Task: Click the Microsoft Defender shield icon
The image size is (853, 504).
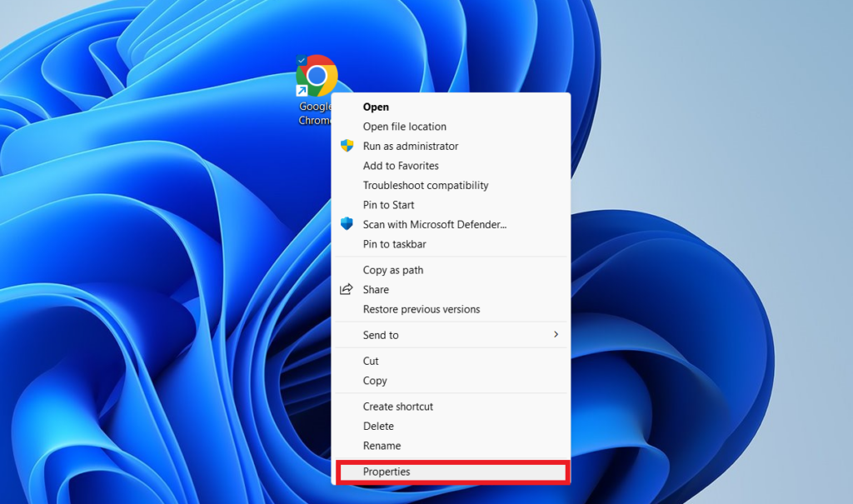Action: pyautogui.click(x=347, y=224)
